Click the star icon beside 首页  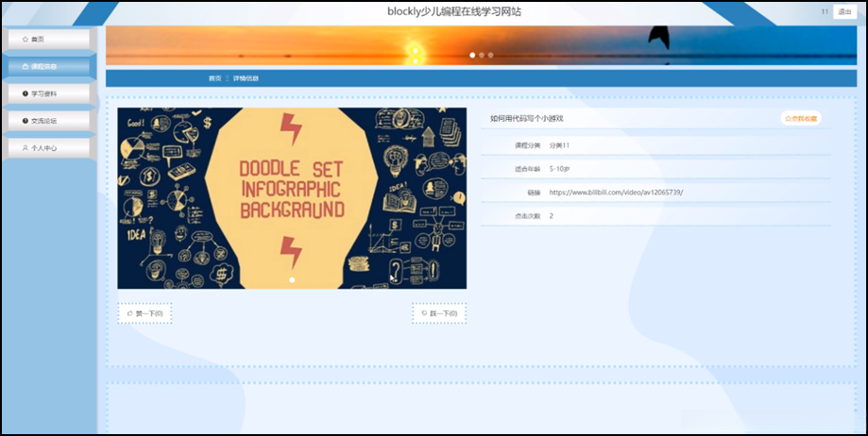[x=25, y=40]
